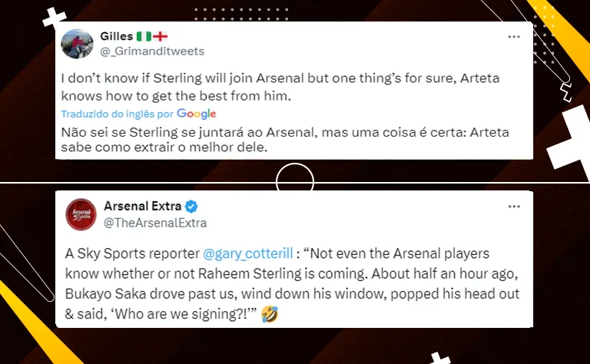Click the white plus sign in top-left corner
Viewport: 590px width, 364px height.
pyautogui.click(x=54, y=18)
